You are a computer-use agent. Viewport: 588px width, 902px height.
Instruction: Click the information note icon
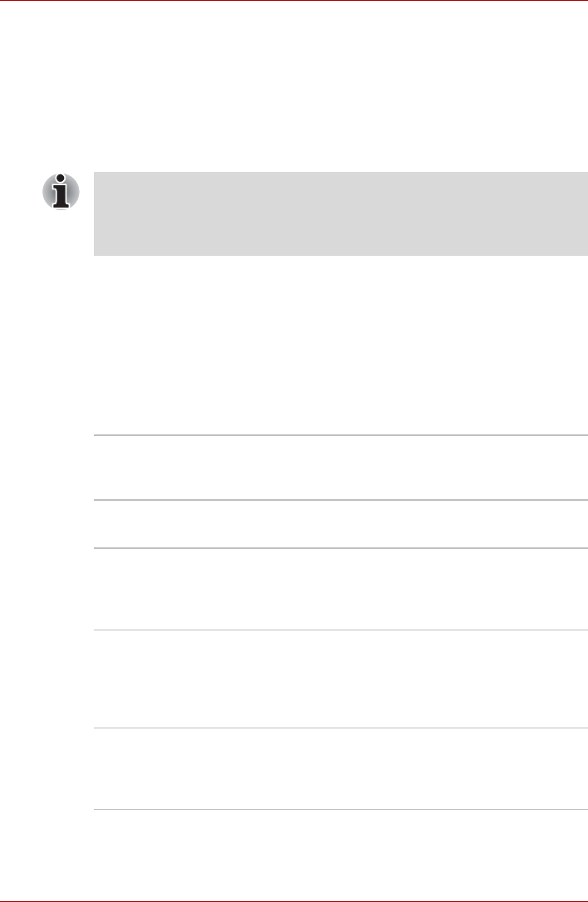tap(61, 192)
